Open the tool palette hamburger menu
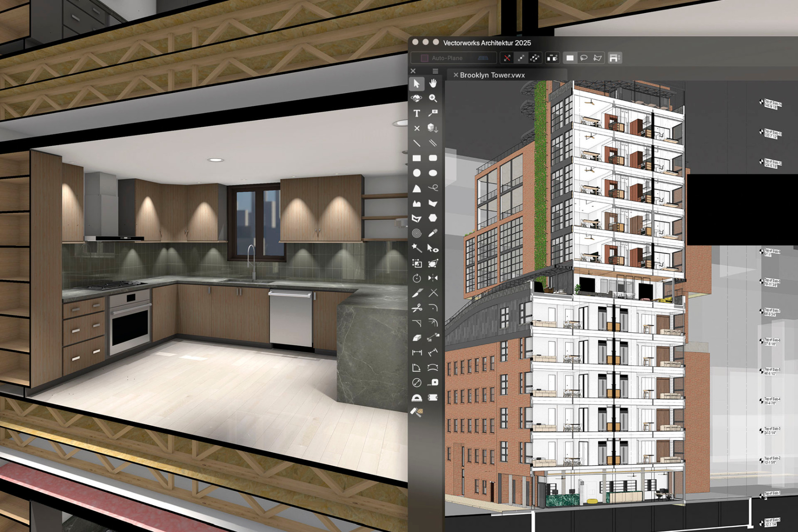 (x=435, y=71)
